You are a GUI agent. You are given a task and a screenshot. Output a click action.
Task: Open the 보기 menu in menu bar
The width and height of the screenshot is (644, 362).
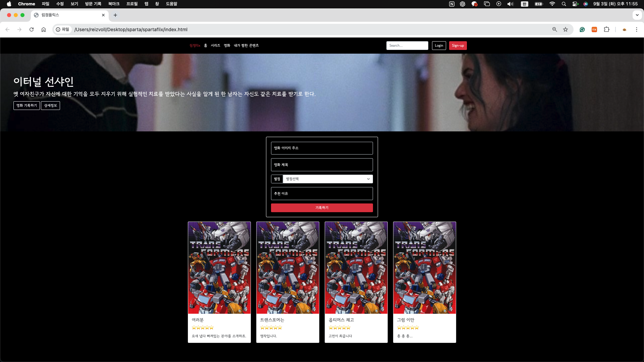coord(74,4)
